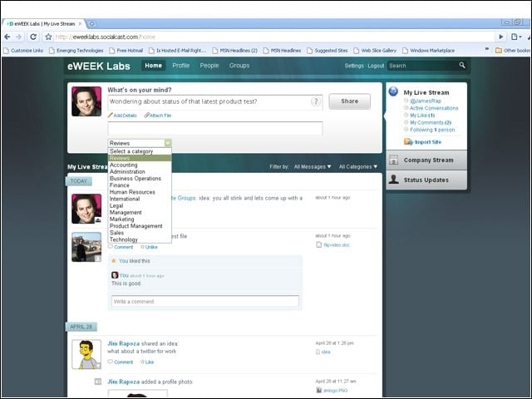Image resolution: width=532 pixels, height=399 pixels.
Task: Select Sales from the category list
Action: coord(140,233)
